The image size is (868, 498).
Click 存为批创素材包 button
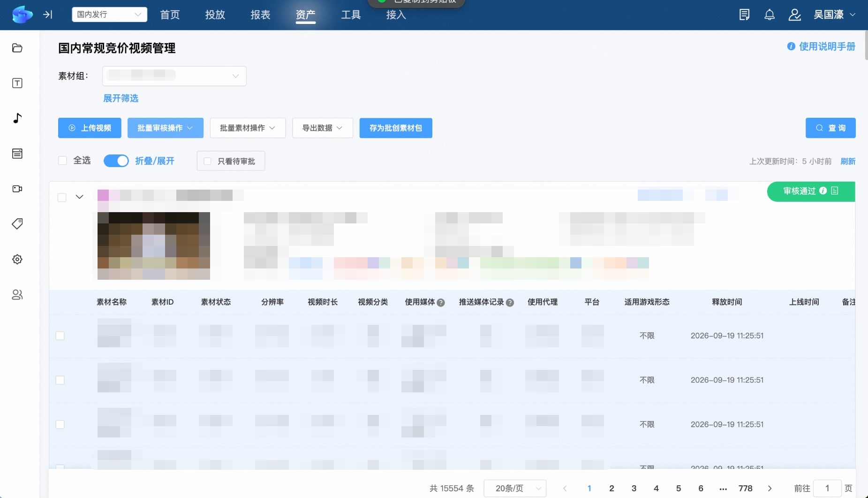pos(396,128)
